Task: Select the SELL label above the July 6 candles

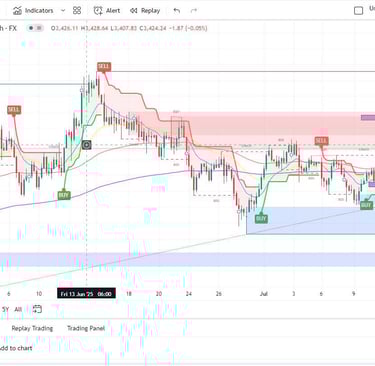Action: (321, 141)
